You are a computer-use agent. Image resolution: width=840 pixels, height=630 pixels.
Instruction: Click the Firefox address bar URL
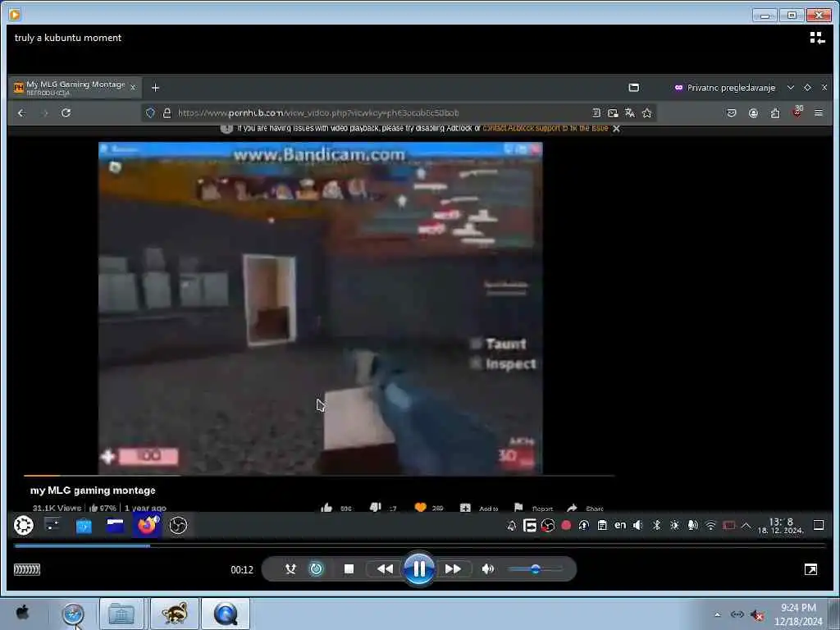[318, 113]
